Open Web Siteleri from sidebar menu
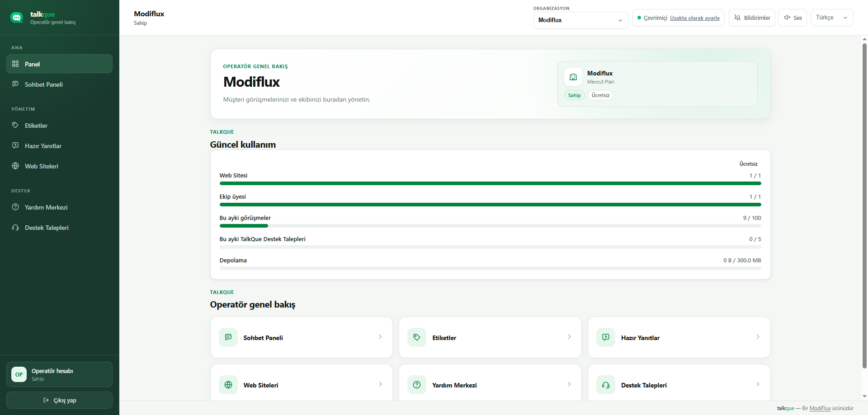 pyautogui.click(x=59, y=166)
